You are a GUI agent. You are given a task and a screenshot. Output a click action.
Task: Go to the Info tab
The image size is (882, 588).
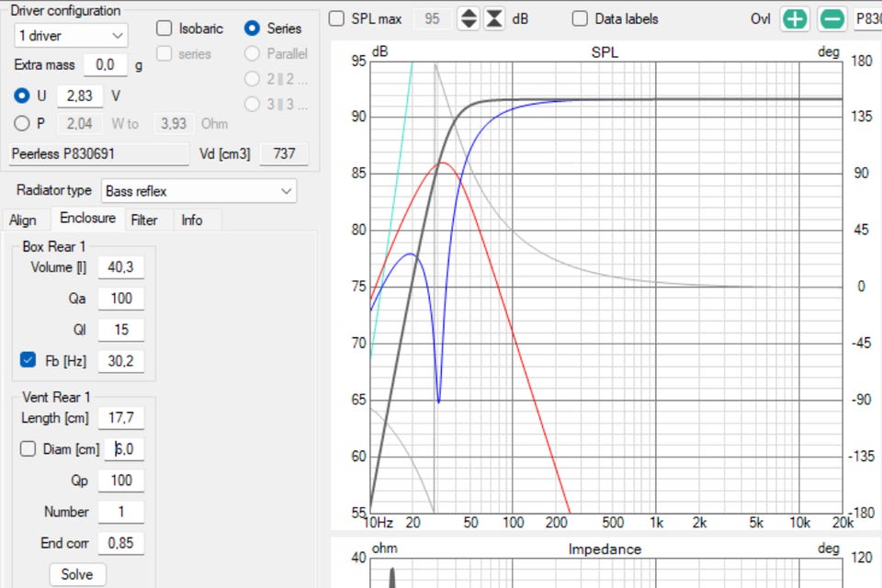coord(192,220)
